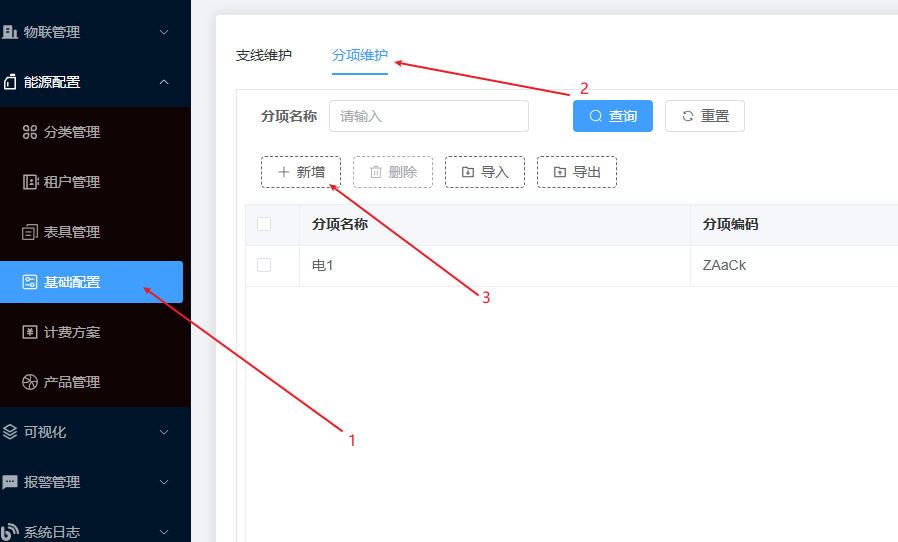Click the ZAaCk code cell

coord(794,265)
